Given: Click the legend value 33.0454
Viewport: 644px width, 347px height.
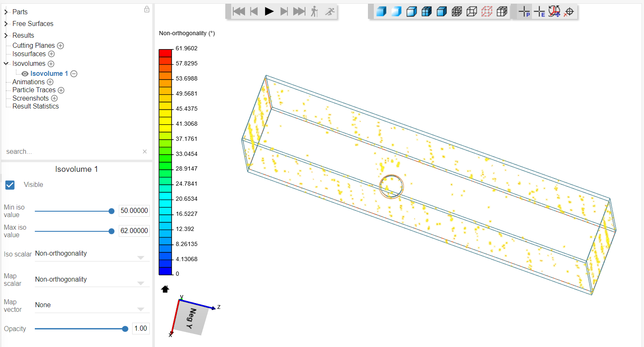Looking at the screenshot, I should tap(187, 154).
